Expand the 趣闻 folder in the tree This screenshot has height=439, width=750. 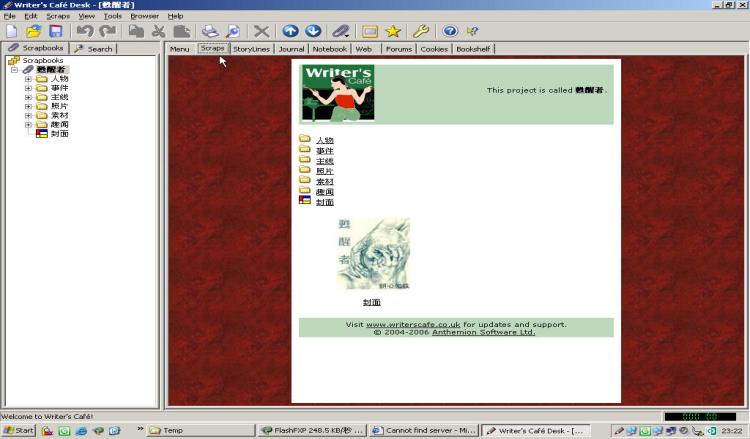28,124
